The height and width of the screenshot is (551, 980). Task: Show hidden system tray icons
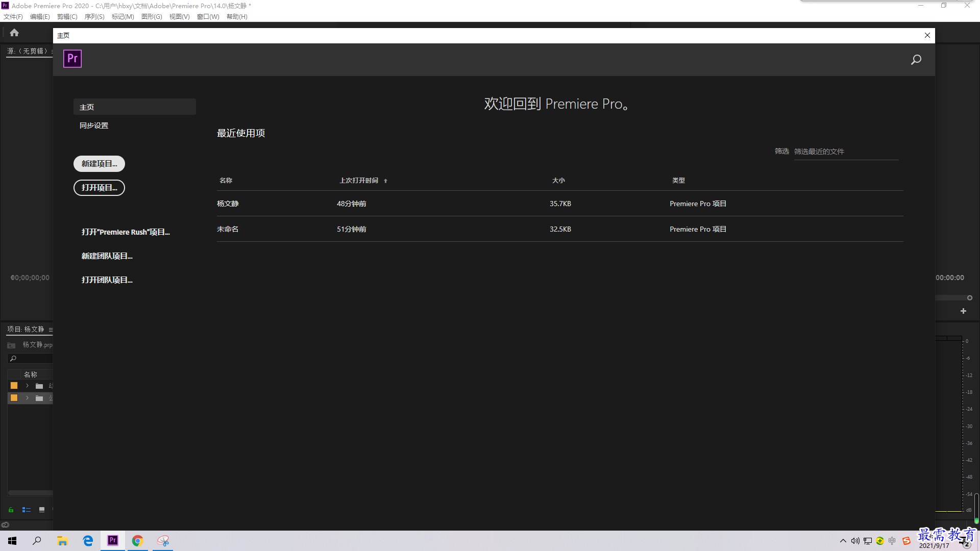pos(843,541)
